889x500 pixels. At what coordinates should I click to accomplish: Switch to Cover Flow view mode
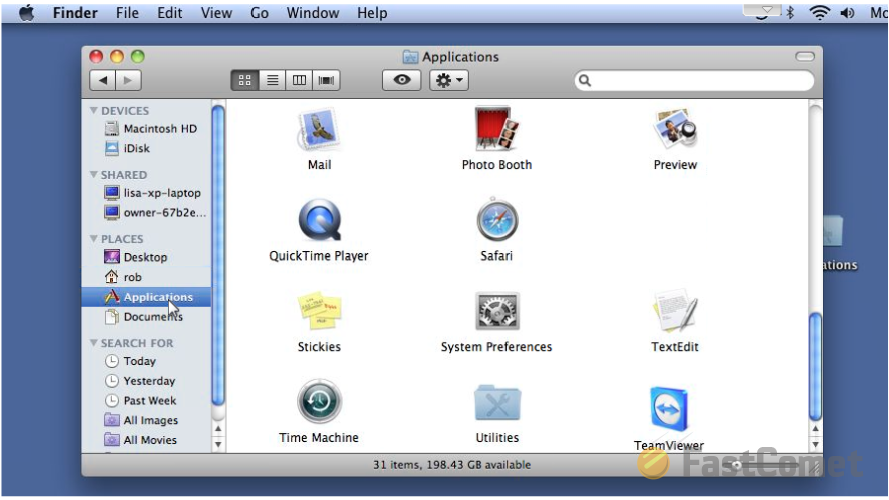click(327, 80)
